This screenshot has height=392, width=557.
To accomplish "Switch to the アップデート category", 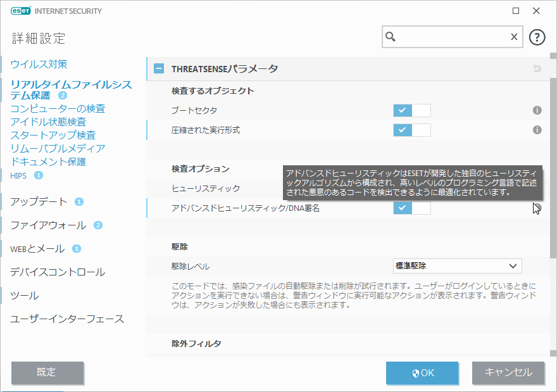I will click(x=39, y=201).
